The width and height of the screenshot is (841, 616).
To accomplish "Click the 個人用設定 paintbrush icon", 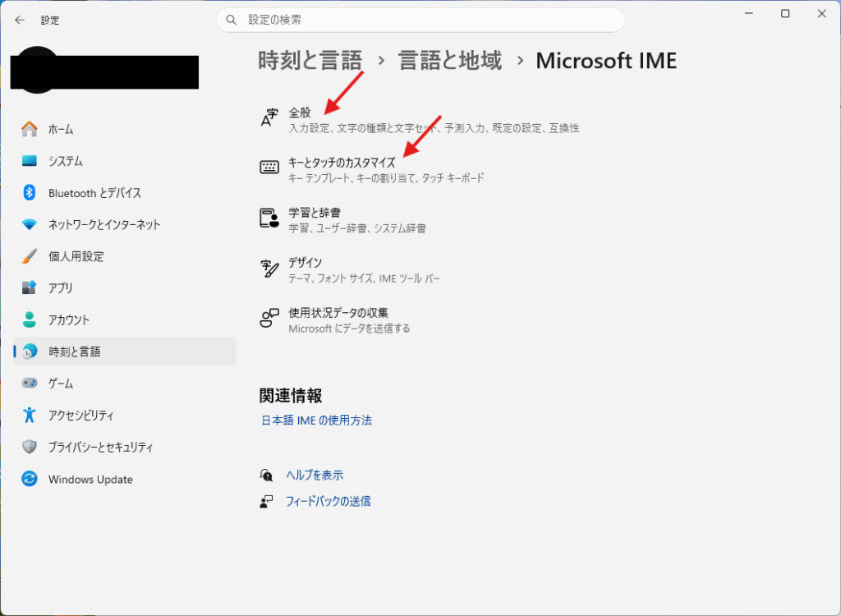I will (x=30, y=256).
